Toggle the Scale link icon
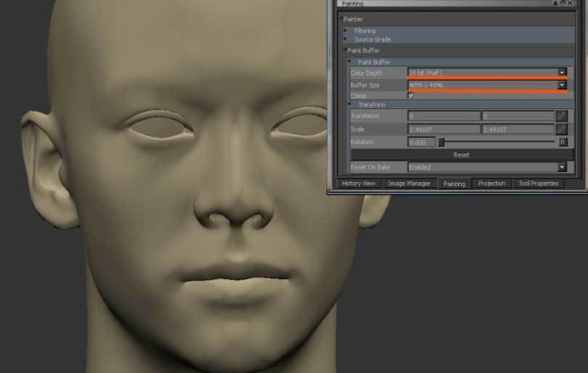Viewport: 588px width, 373px height. click(561, 129)
